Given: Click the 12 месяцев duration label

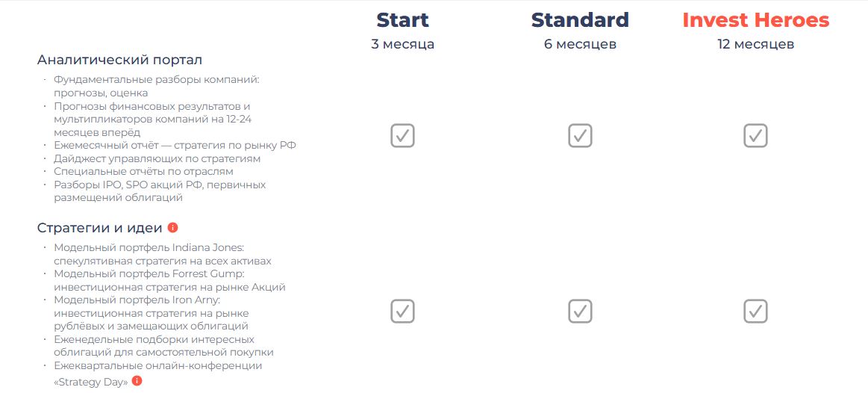Looking at the screenshot, I should [755, 44].
